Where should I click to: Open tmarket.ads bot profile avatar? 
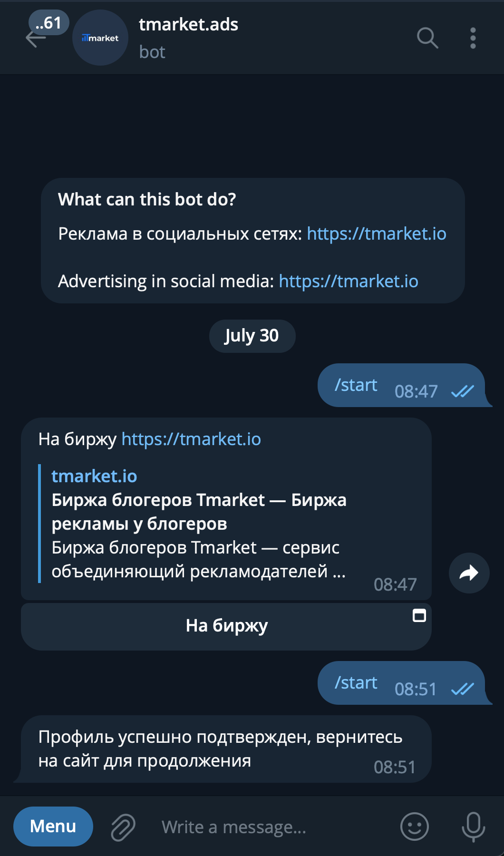[100, 38]
